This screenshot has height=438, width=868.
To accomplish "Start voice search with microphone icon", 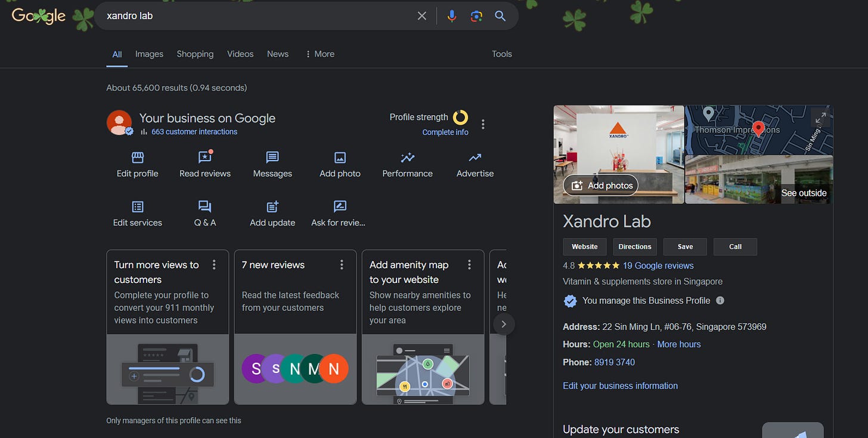I will [x=452, y=16].
